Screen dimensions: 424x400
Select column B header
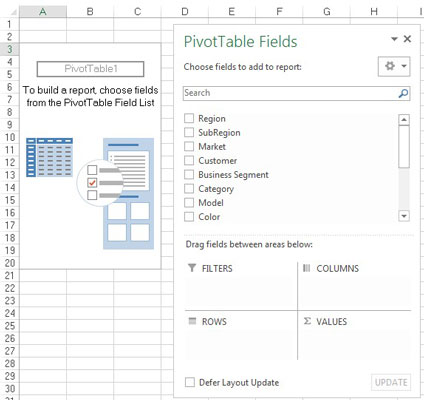click(x=90, y=12)
